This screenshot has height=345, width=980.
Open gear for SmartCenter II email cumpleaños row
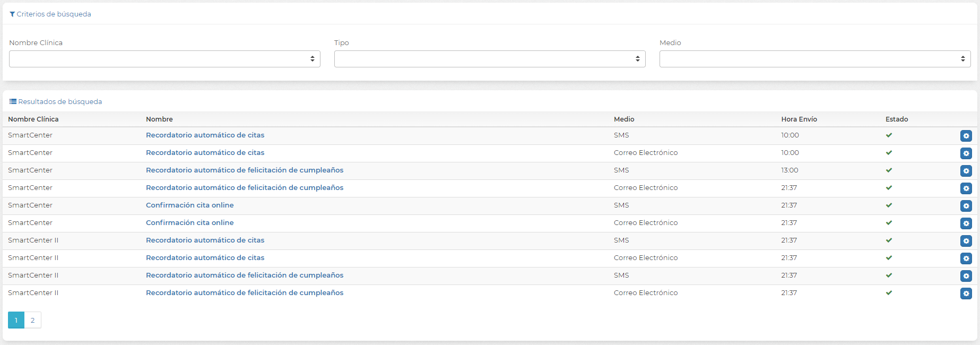click(x=966, y=294)
